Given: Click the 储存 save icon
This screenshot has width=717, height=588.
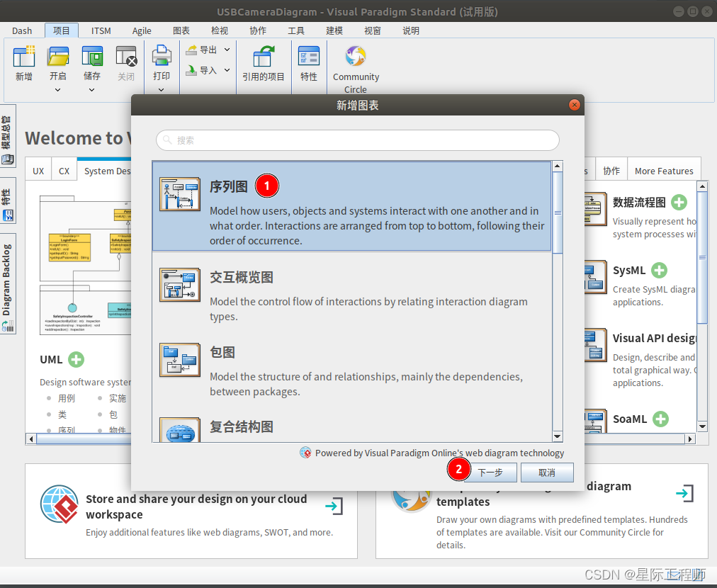Looking at the screenshot, I should (92, 56).
